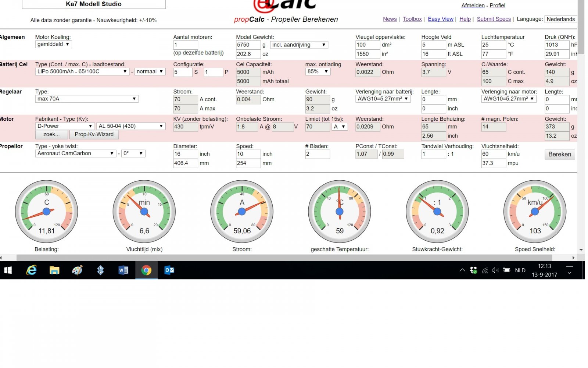This screenshot has height=368, width=588.
Task: Open the Windows Start menu
Action: click(x=8, y=270)
